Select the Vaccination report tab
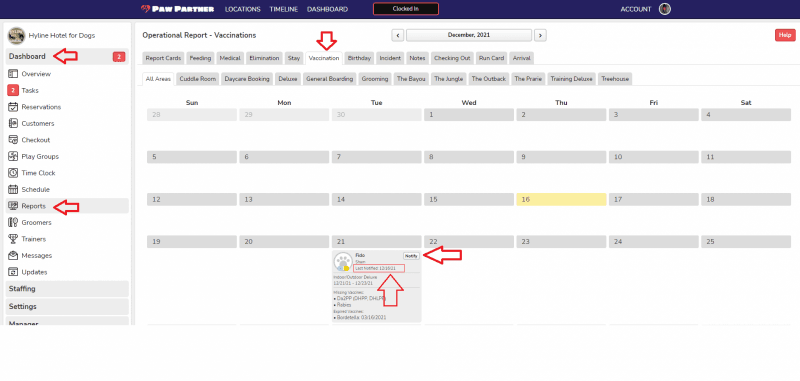Screen dimensions: 800x381 (324, 58)
